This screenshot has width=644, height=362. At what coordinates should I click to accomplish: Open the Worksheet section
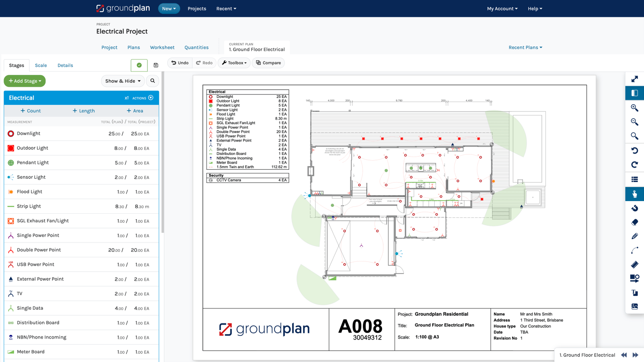click(162, 47)
